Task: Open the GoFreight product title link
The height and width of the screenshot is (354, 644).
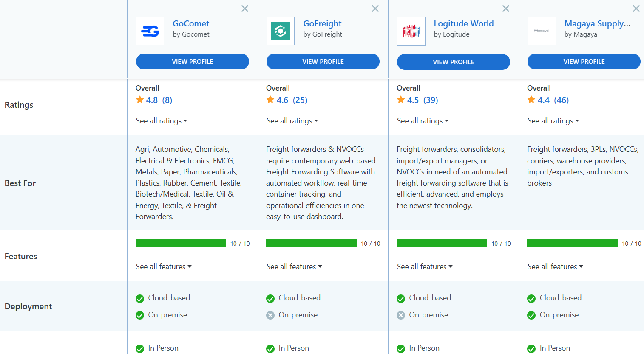Action: 322,23
